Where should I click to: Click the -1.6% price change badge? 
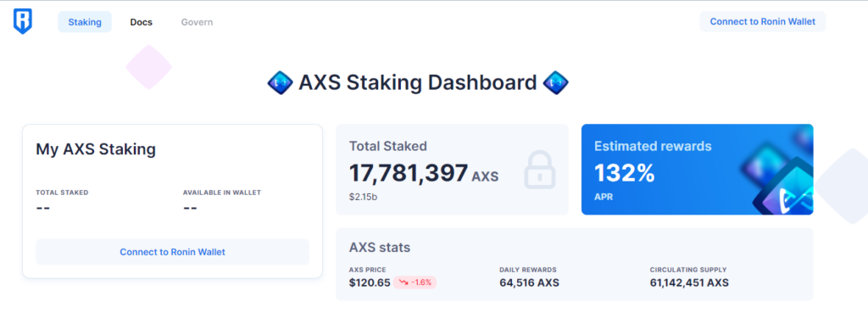coord(415,283)
